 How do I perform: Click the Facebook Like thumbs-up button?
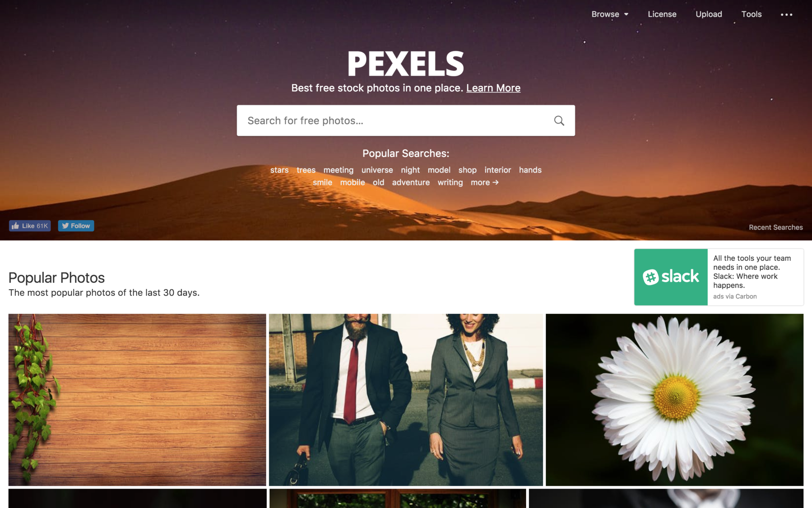point(30,226)
